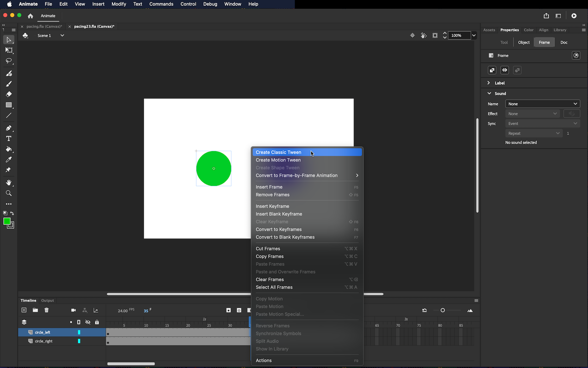The image size is (588, 368).
Task: Click the Zoom magnifier tool
Action: point(9,193)
